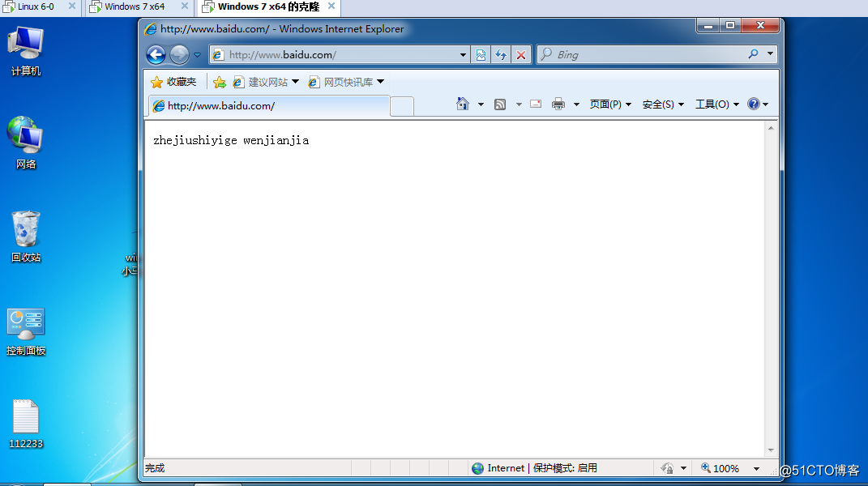The width and height of the screenshot is (868, 486).
Task: Go back with the IE Back arrow
Action: [x=156, y=54]
